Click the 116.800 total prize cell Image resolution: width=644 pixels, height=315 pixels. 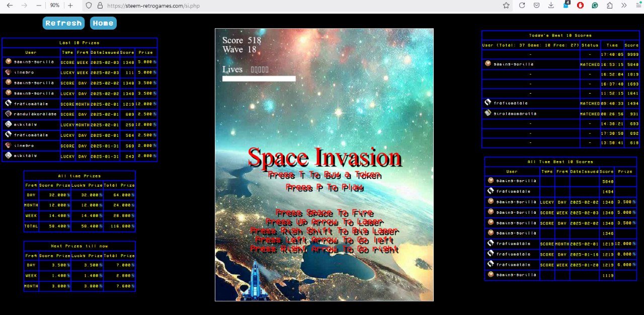point(119,226)
